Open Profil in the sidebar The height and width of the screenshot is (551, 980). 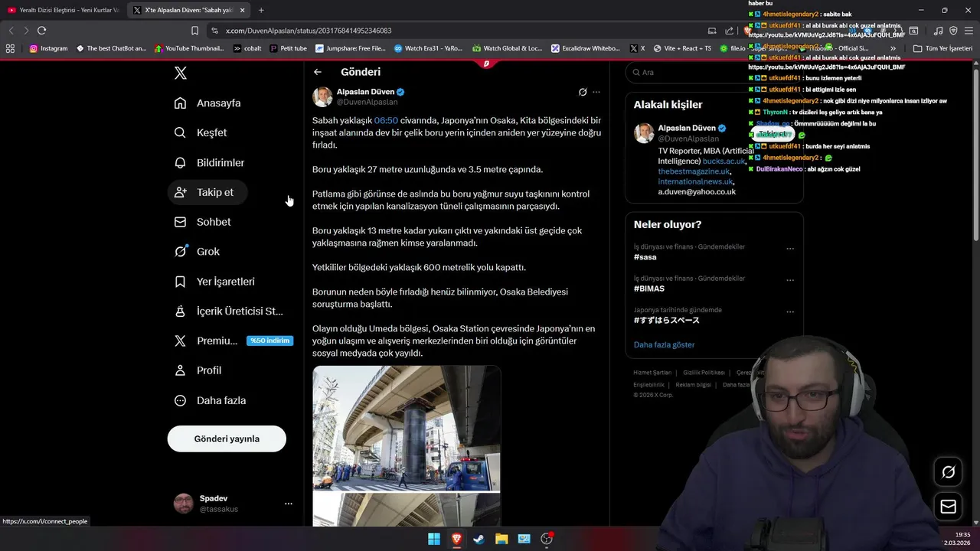click(198, 370)
